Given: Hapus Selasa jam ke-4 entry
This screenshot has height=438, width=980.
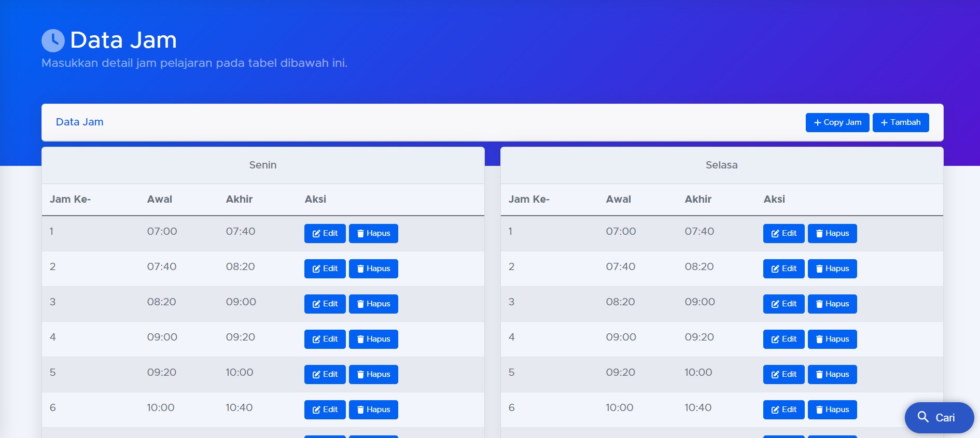Looking at the screenshot, I should 832,339.
